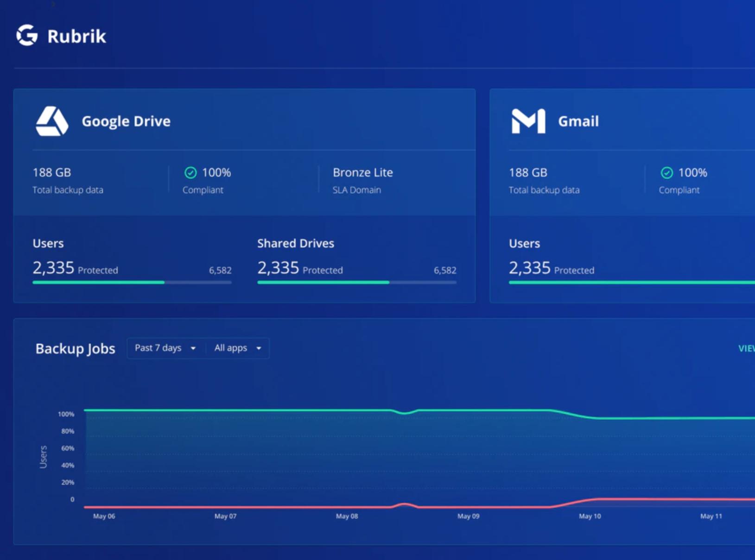Expand the All apps filter dropdown

click(x=238, y=348)
